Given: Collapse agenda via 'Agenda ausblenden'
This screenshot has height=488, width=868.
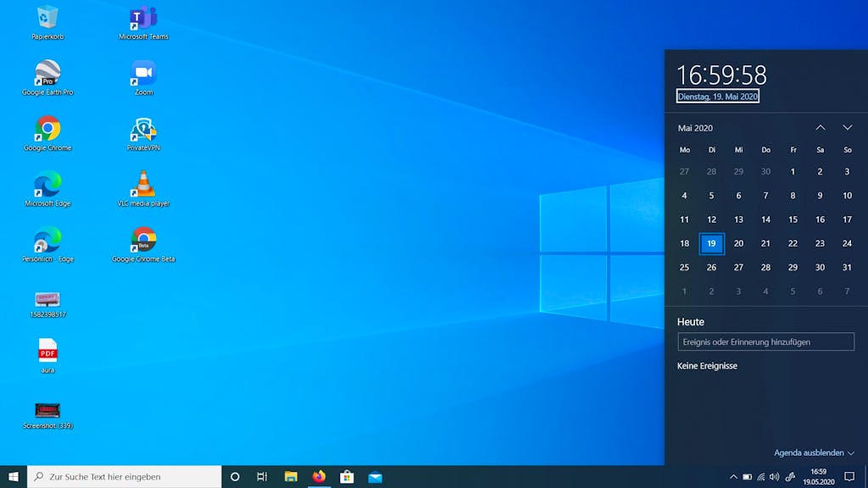Looking at the screenshot, I should click(814, 452).
